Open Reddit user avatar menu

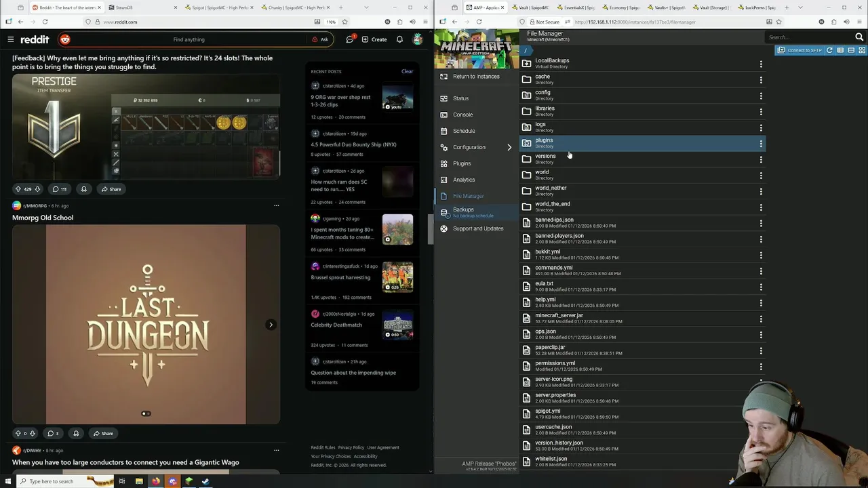(x=418, y=39)
